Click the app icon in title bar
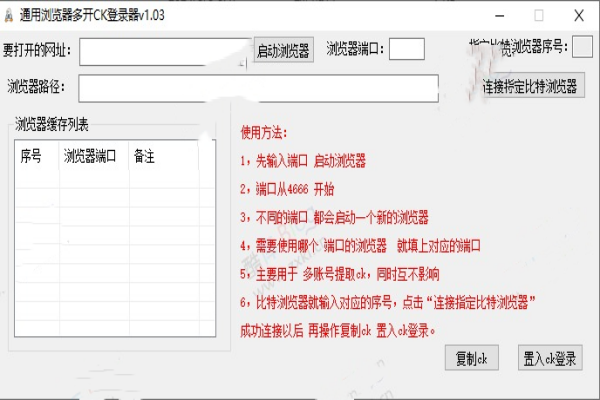Image resolution: width=600 pixels, height=400 pixels. [9, 16]
